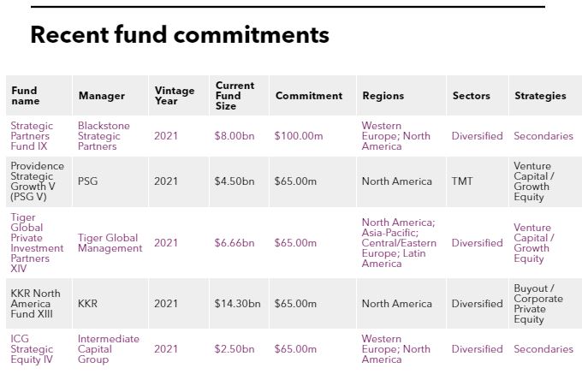Open Tiger Global Private Investment Partners XIV
Viewport: 588px width, 374px height.
(x=37, y=243)
